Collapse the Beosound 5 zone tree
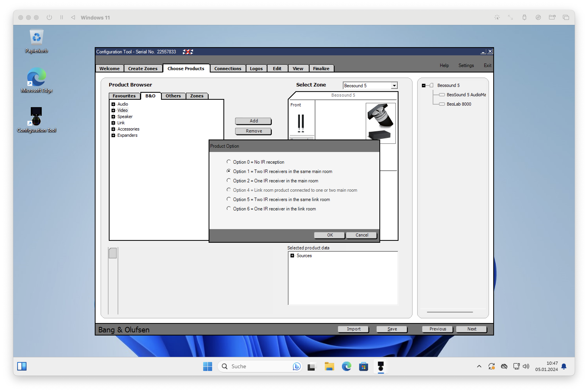 click(x=423, y=86)
